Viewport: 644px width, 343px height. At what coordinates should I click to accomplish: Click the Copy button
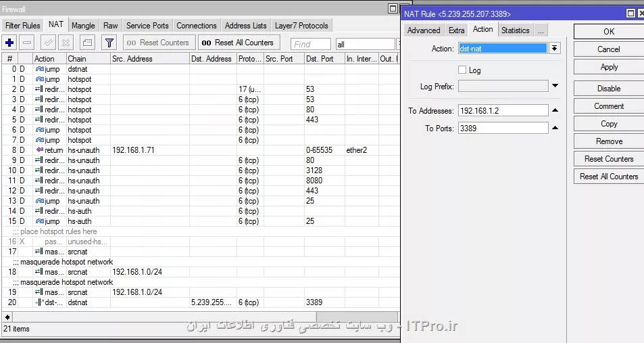(609, 124)
